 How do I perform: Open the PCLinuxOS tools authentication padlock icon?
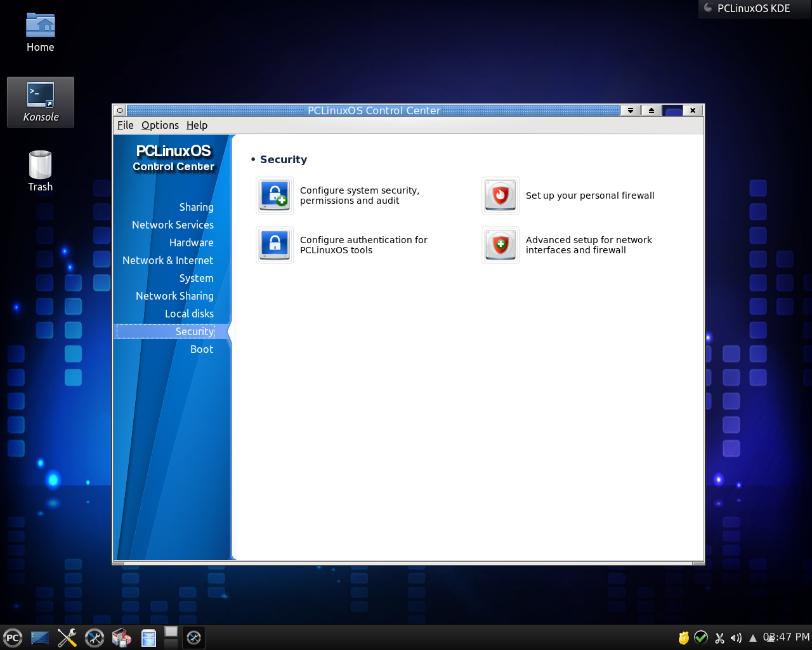pos(275,245)
